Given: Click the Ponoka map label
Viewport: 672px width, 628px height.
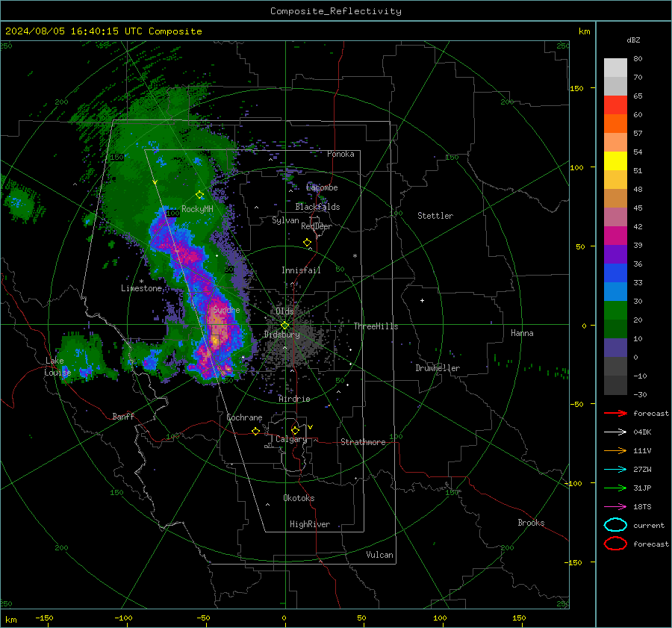Looking at the screenshot, I should point(340,155).
